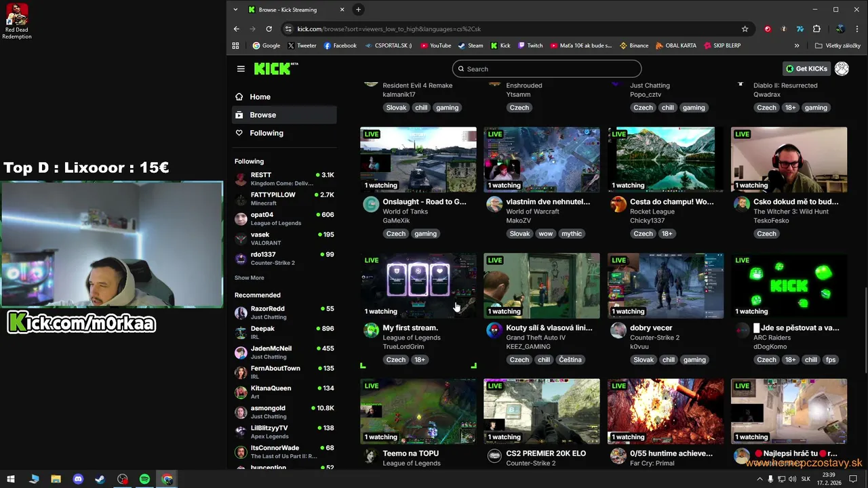Open TrueLordGrim channel avatar
The image size is (868, 488).
371,331
